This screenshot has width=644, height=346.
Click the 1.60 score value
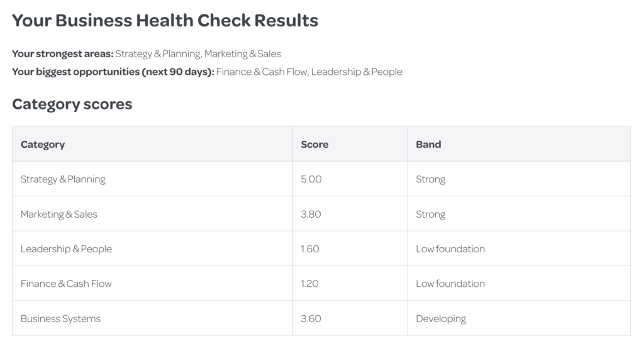(309, 249)
